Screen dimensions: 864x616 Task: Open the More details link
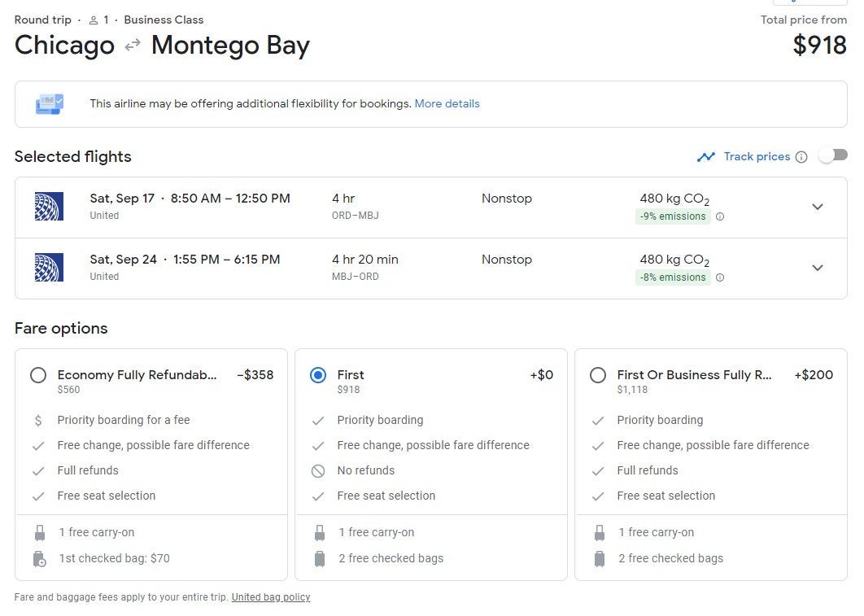[447, 104]
